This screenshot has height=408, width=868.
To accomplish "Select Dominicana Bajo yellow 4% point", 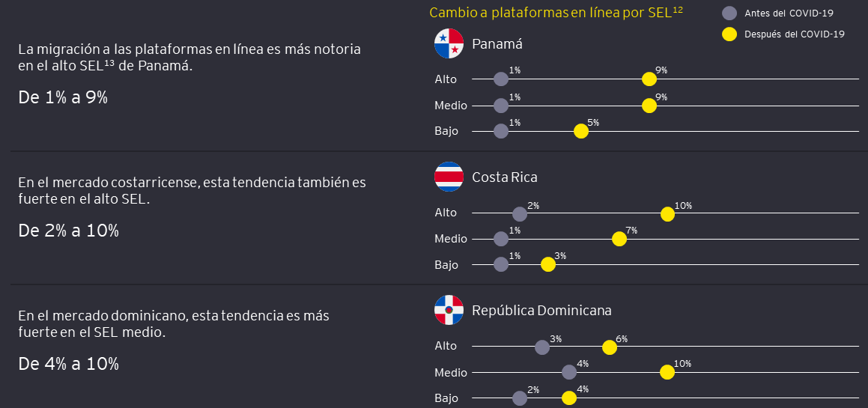I will (x=569, y=398).
